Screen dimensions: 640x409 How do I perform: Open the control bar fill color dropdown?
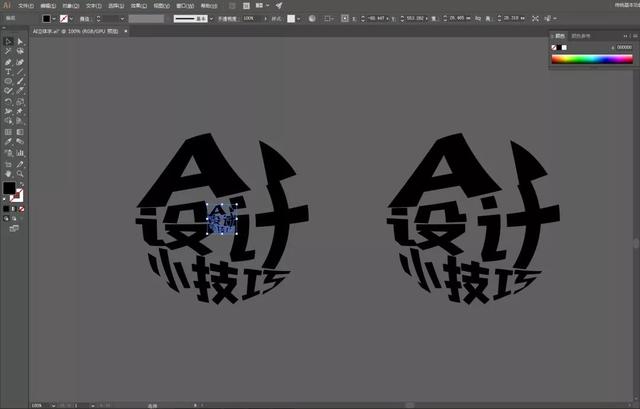click(53, 19)
